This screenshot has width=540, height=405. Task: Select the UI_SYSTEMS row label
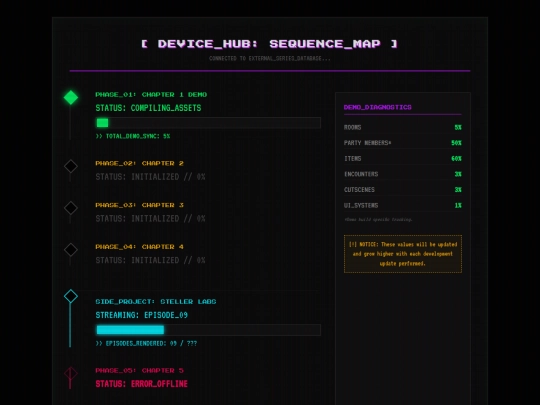click(x=361, y=205)
